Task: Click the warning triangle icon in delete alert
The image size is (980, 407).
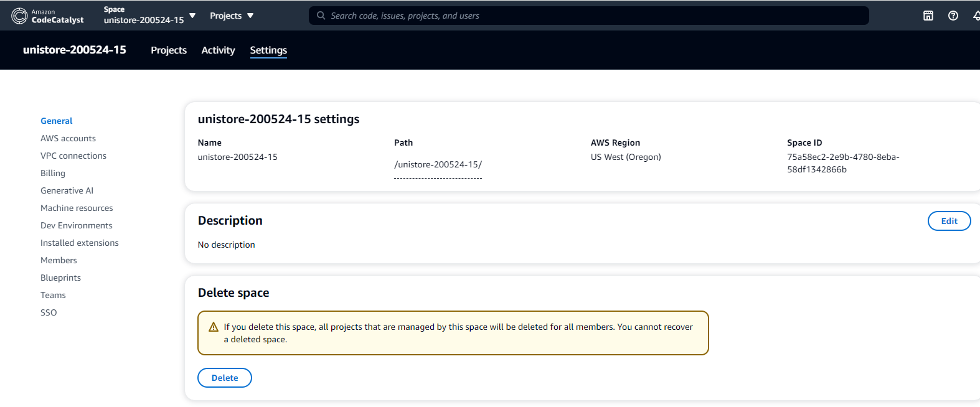Action: pyautogui.click(x=213, y=327)
